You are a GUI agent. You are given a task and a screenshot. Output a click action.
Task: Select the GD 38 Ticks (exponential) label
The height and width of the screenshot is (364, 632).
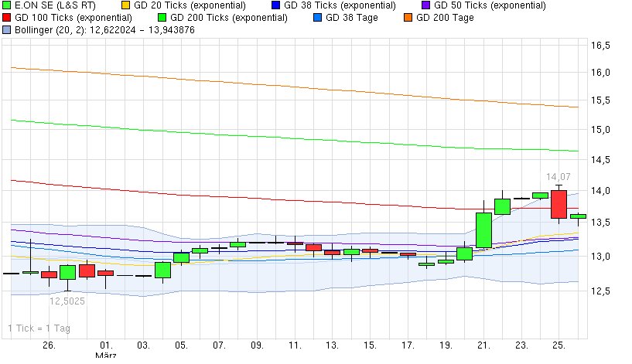click(340, 5)
